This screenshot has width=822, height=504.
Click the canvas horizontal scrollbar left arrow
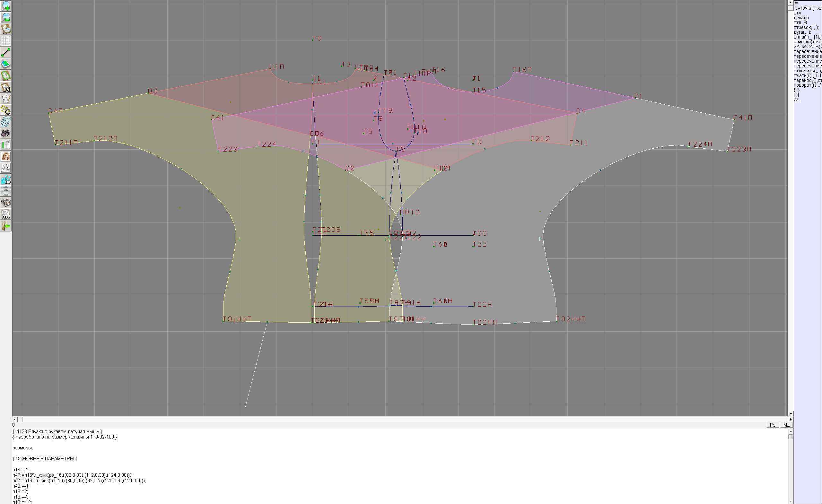pos(14,419)
